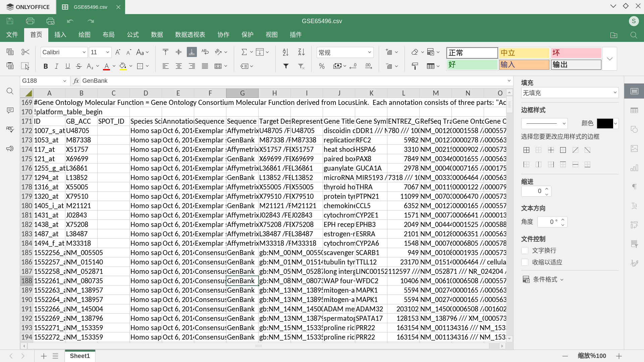This screenshot has width=644, height=362.
Task: Enable the 收缩以适应 checkbox
Action: (x=525, y=262)
